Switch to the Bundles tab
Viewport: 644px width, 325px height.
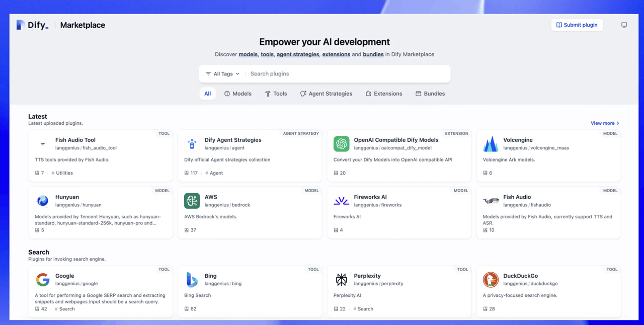430,94
